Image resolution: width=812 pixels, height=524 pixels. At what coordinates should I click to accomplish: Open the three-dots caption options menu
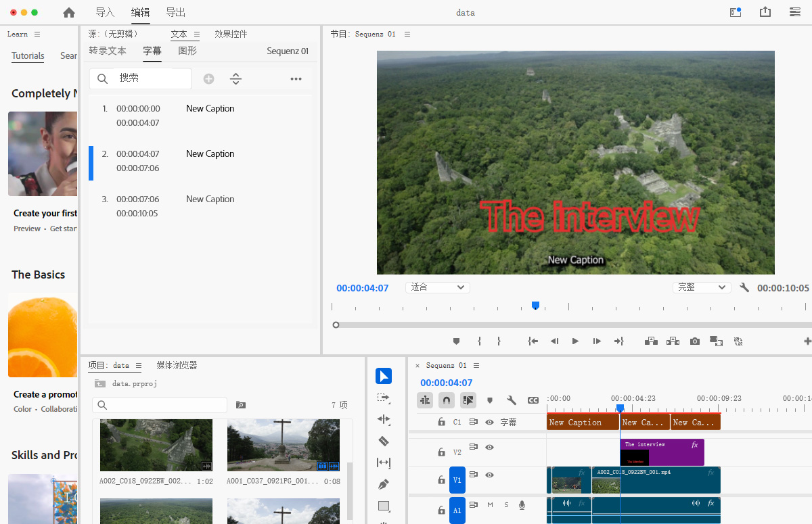[x=296, y=79]
